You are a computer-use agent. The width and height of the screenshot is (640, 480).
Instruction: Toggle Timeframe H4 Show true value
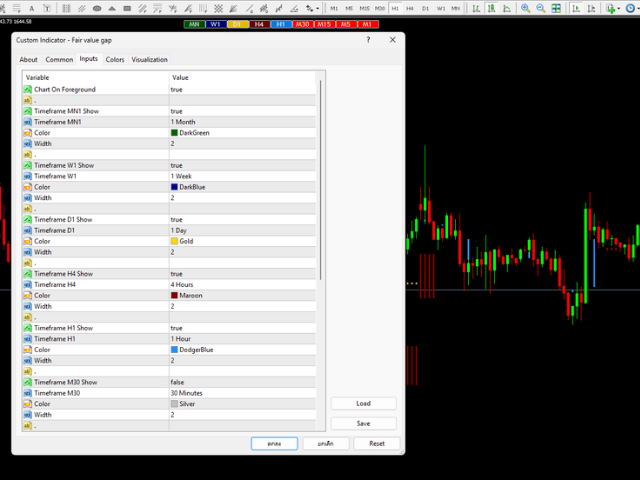pos(242,274)
